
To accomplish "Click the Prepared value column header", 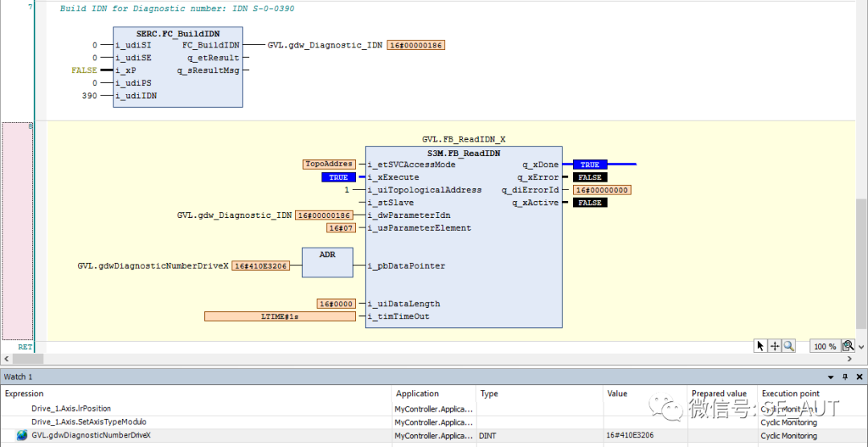I will pos(719,394).
